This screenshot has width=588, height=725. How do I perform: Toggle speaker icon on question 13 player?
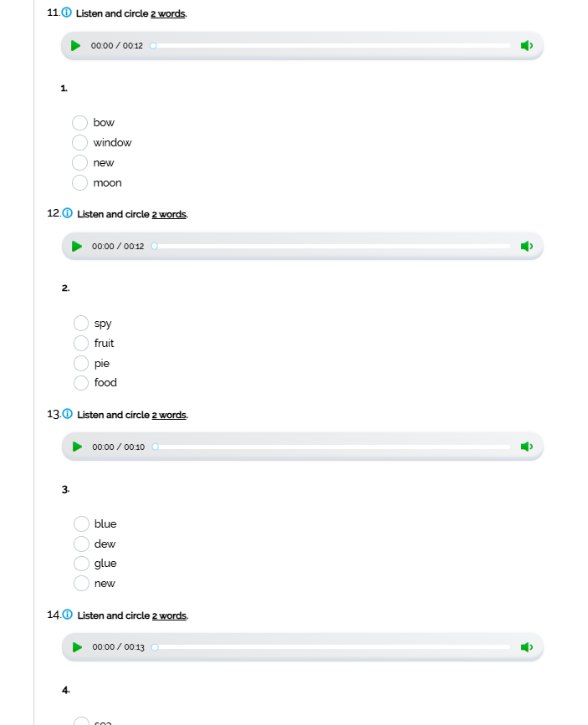[526, 447]
